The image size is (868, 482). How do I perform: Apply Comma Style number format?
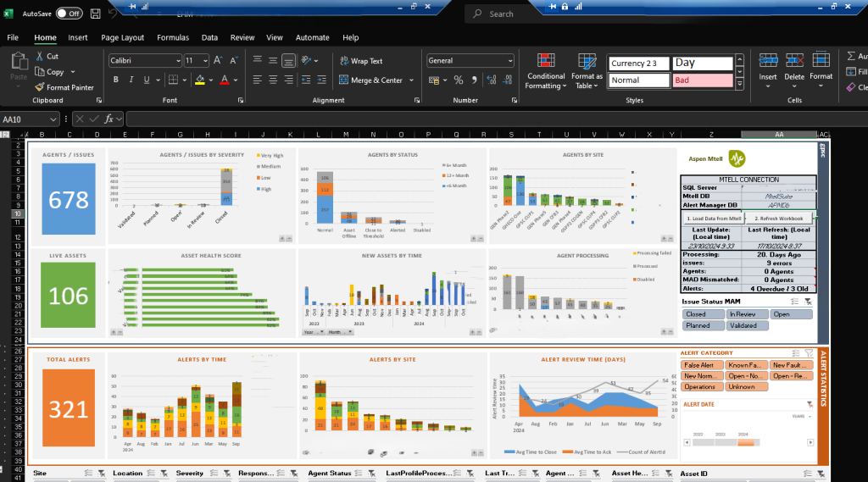475,80
